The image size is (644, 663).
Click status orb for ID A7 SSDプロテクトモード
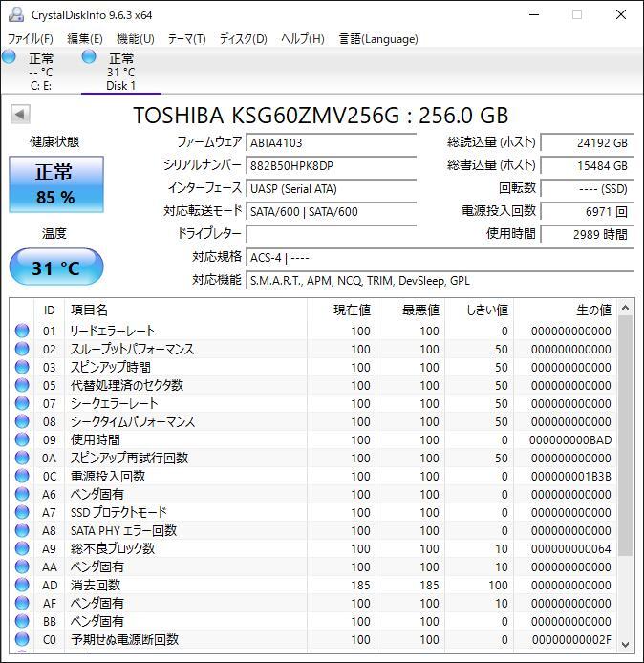[x=22, y=512]
